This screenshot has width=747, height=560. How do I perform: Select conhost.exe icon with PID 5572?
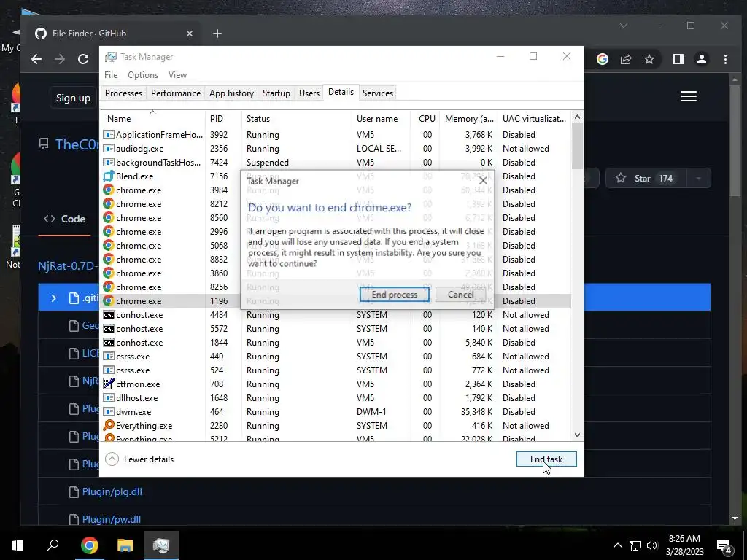[109, 329]
